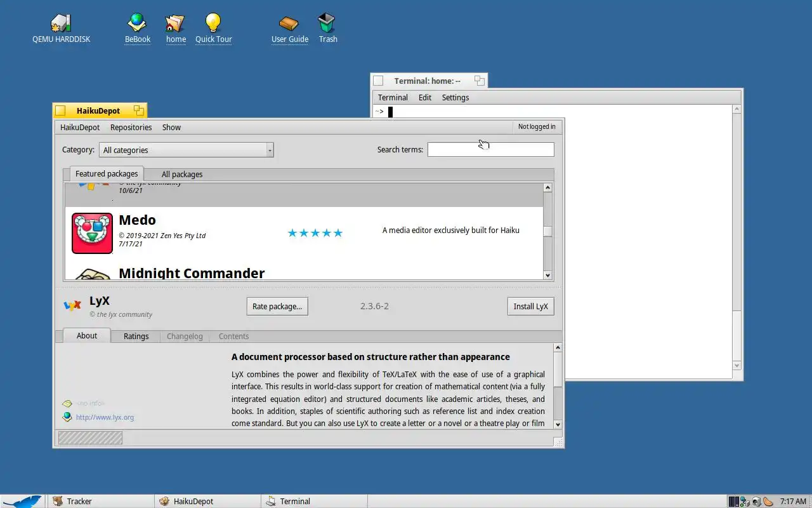
Task: Click the HaikuDepot window zoom button
Action: (x=138, y=110)
